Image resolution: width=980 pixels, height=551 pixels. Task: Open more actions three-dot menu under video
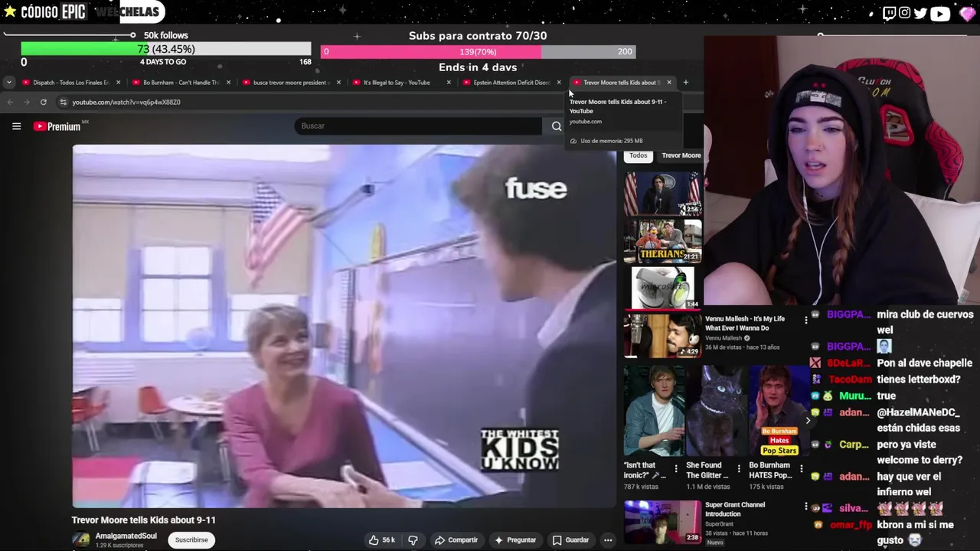point(608,540)
